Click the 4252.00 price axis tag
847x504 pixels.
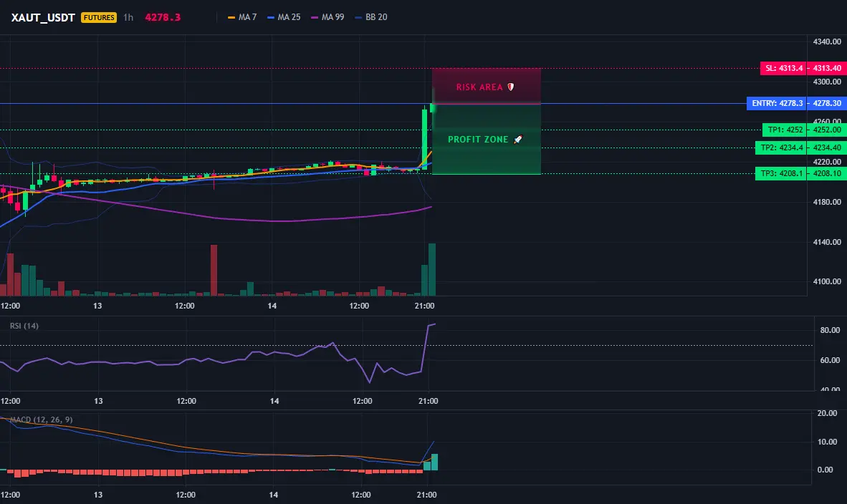point(827,130)
